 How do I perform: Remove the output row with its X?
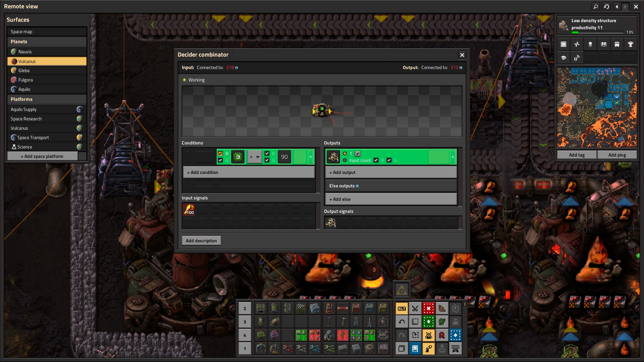pos(453,157)
